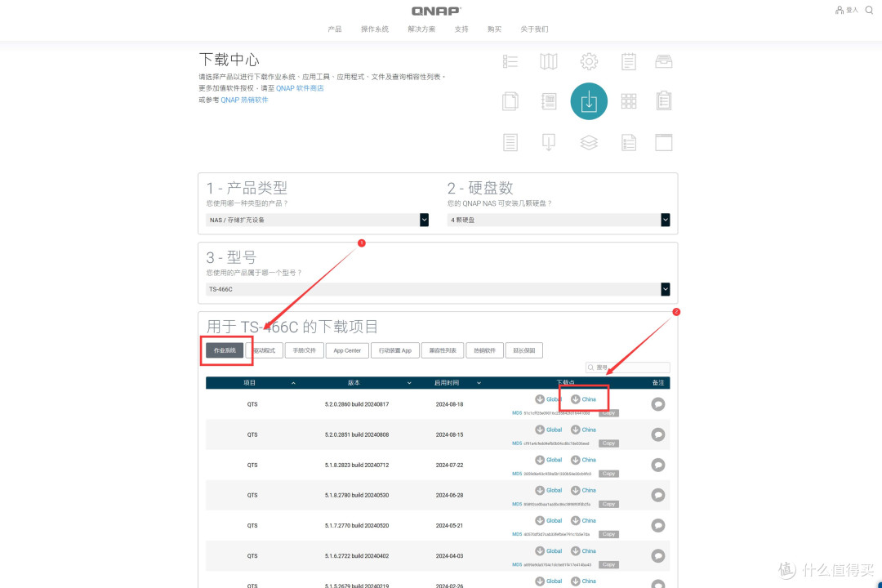The image size is (882, 588).
Task: Open the 产品类型 dropdown showing NAS / 存储扩充设备
Action: (x=317, y=220)
